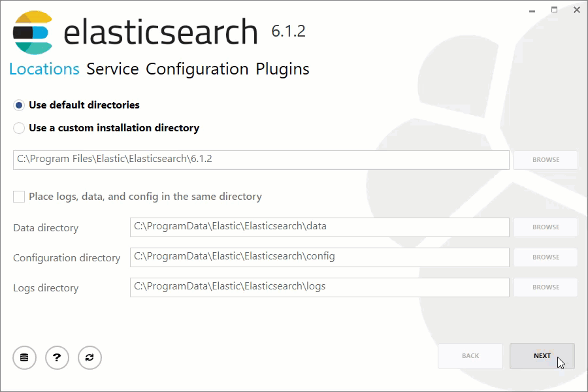Switch to the Service tab
Image resolution: width=588 pixels, height=392 pixels.
[111, 69]
